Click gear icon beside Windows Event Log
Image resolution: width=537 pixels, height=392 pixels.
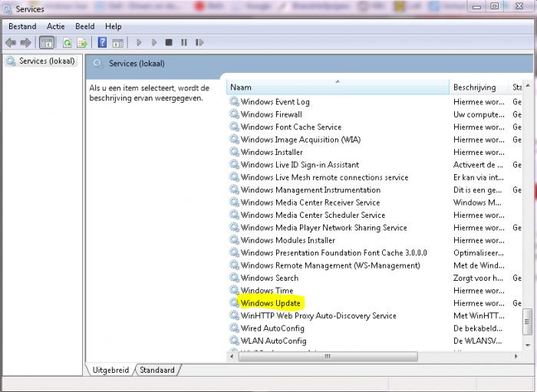234,101
